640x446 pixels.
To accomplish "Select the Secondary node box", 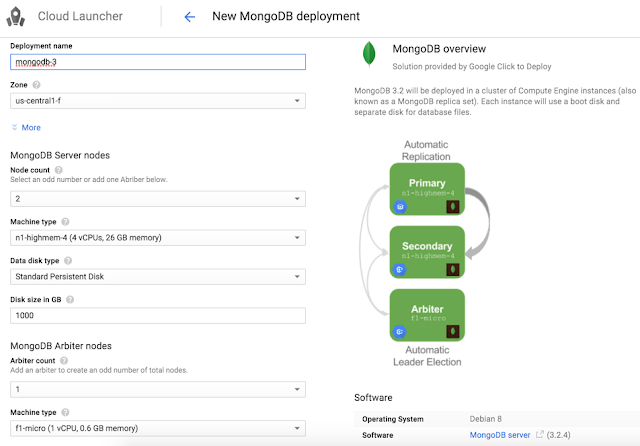I will coord(427,252).
